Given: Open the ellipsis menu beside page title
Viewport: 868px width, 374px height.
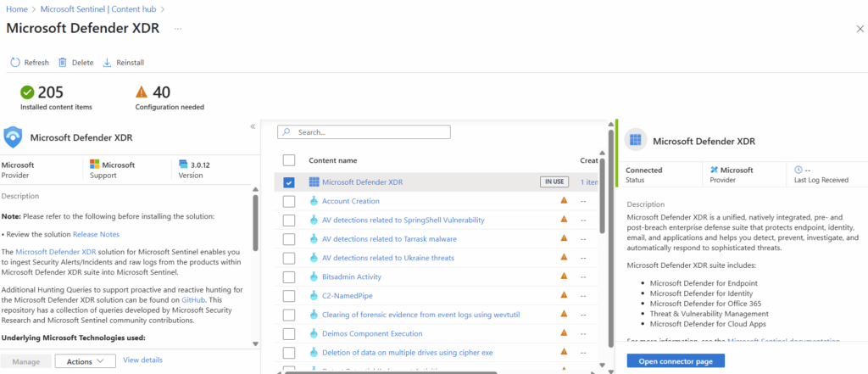Looking at the screenshot, I should pyautogui.click(x=178, y=29).
